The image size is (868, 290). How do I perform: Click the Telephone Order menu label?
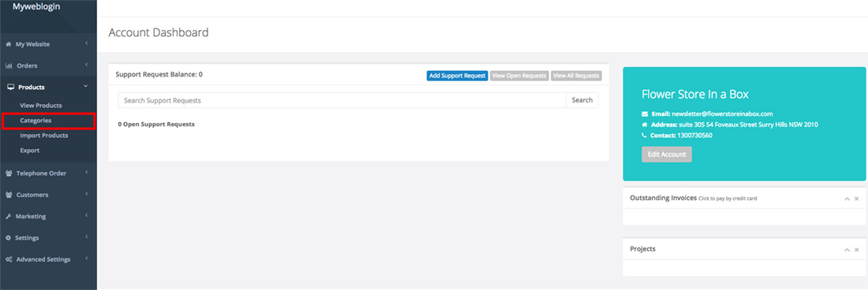41,173
